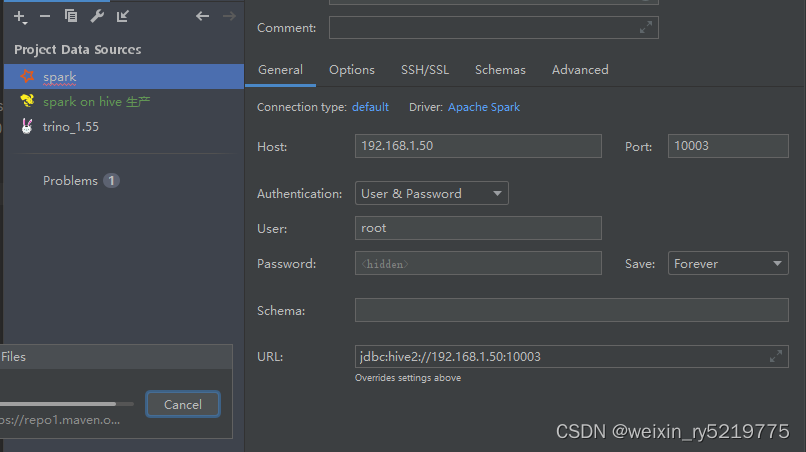Cancel the driver files download
Viewport: 806px width, 452px height.
pos(183,405)
